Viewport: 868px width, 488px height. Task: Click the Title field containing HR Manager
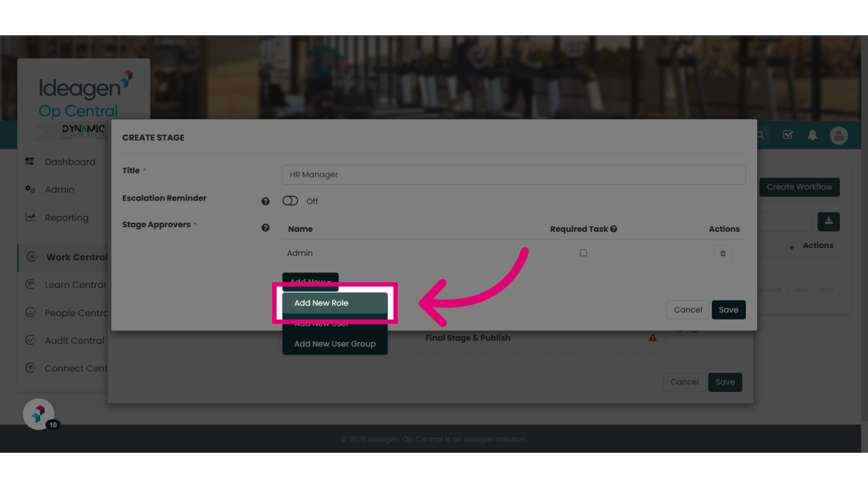tap(514, 175)
